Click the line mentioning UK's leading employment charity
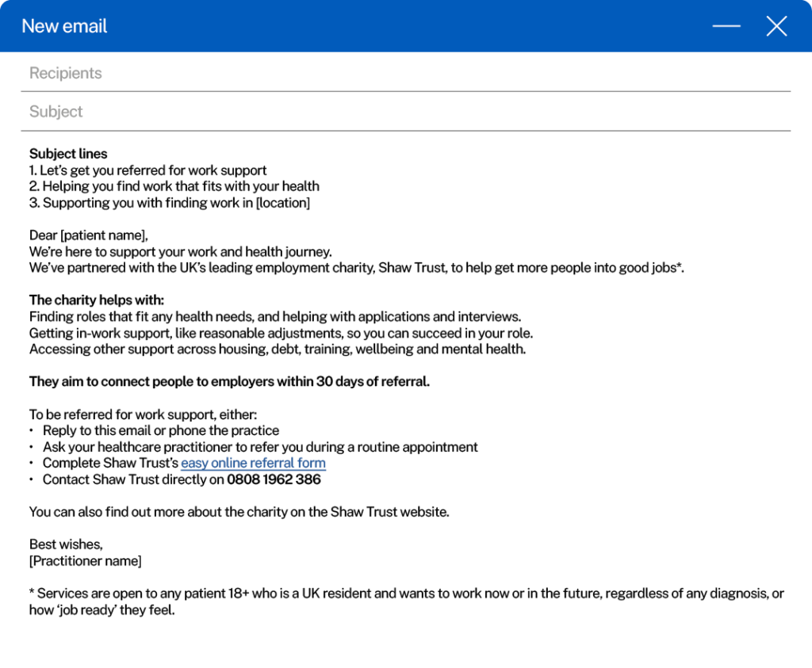The height and width of the screenshot is (668, 812). (x=357, y=268)
